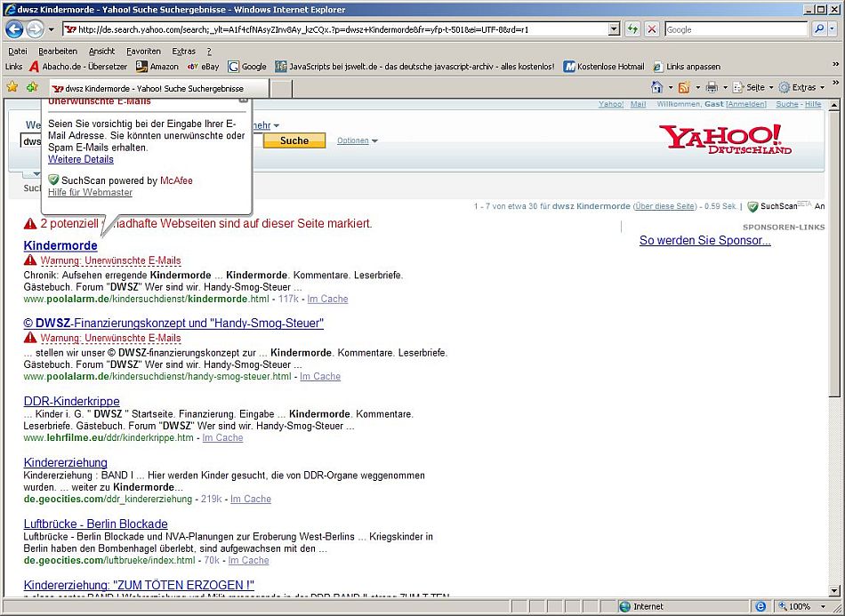This screenshot has width=845, height=616.
Task: Open the DDR-Kinderkrippe result
Action: [x=72, y=401]
